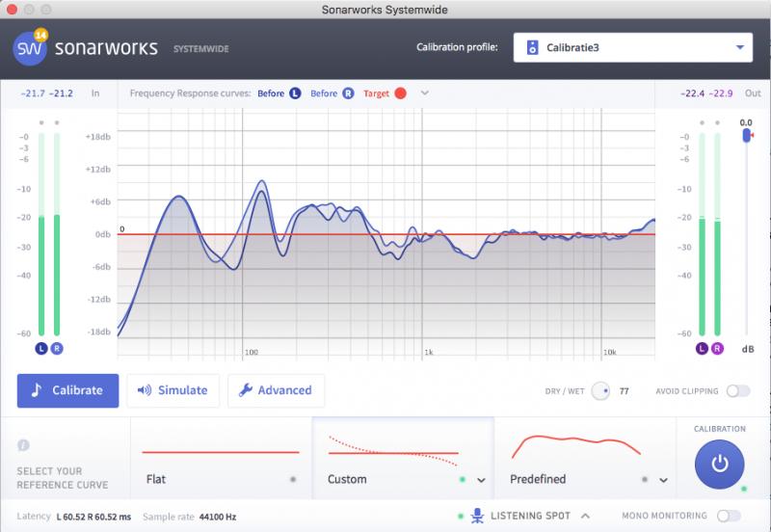Enable the Avoid Clipping switch
This screenshot has height=532, width=771.
[738, 391]
